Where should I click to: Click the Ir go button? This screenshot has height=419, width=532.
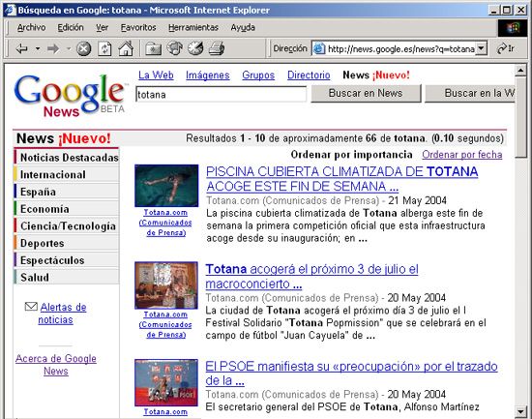click(506, 49)
